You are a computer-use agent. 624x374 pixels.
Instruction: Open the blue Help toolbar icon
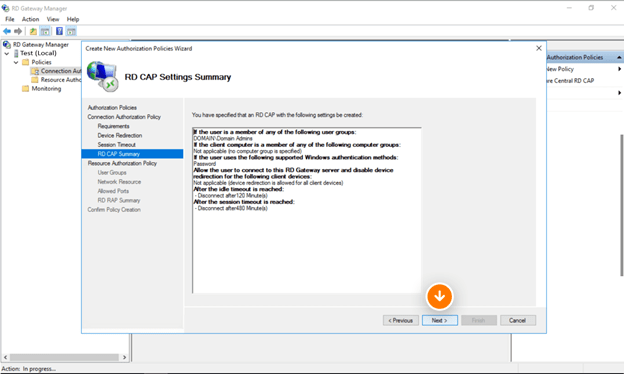click(59, 31)
